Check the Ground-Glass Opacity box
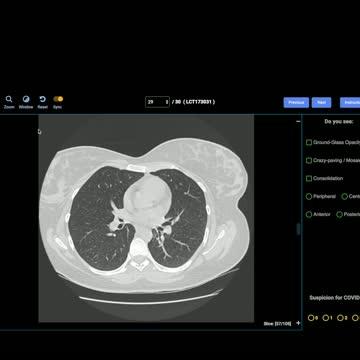Screen dimensions: 360x360 [309, 142]
